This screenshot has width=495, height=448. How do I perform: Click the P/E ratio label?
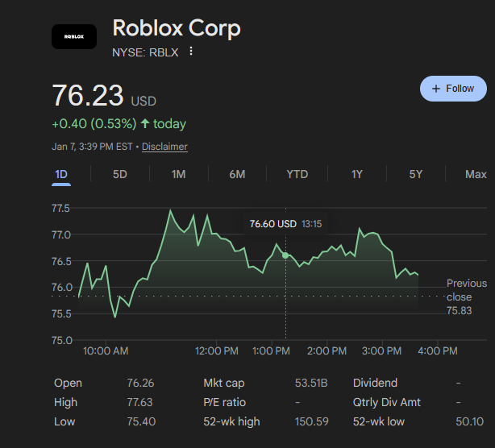point(224,402)
